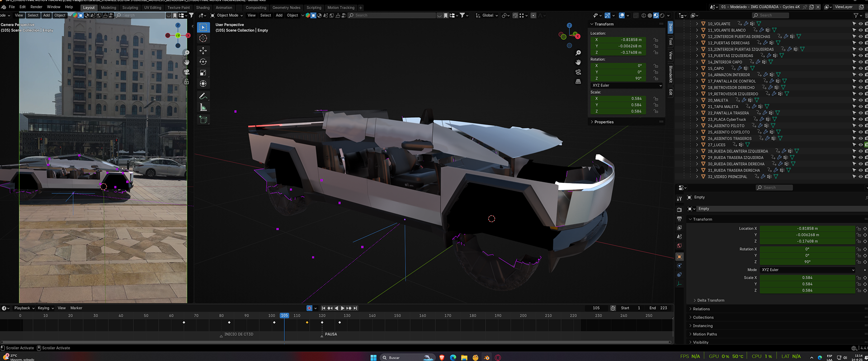Pick the Add Cube tool

click(203, 119)
